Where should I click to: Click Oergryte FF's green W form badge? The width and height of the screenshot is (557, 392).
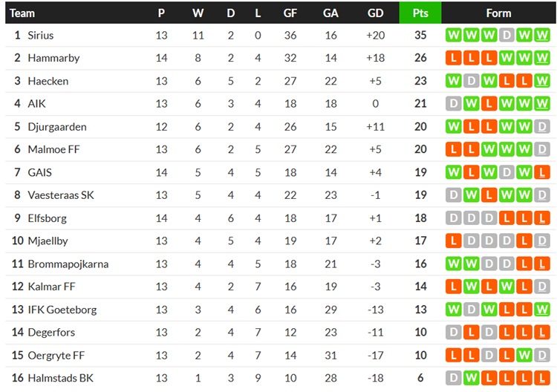point(524,355)
